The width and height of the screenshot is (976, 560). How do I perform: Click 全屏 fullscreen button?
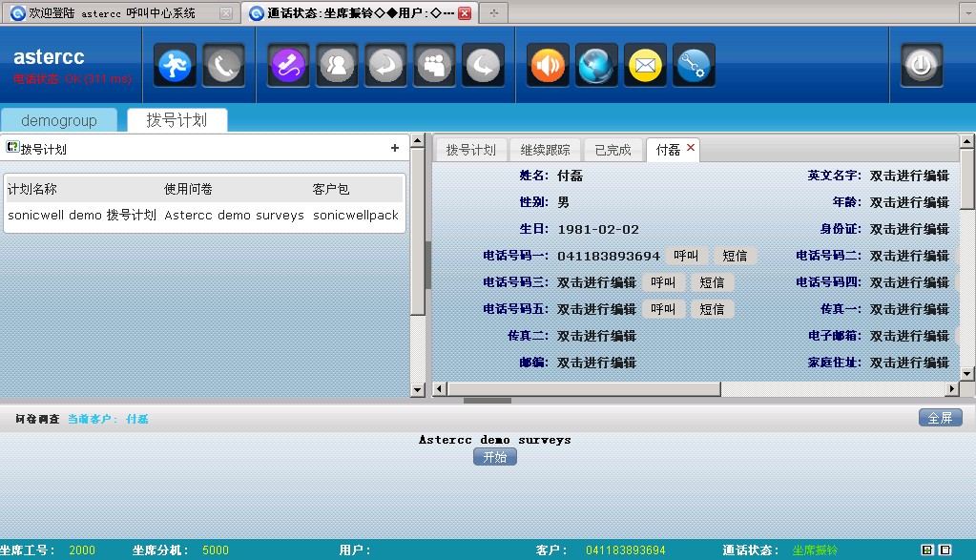click(939, 418)
